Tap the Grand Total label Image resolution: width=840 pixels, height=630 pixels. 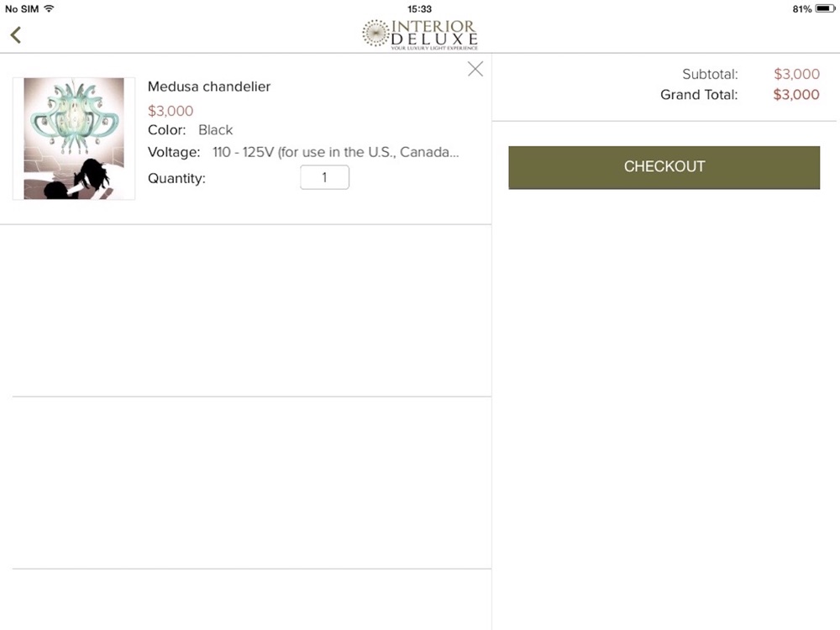(699, 95)
